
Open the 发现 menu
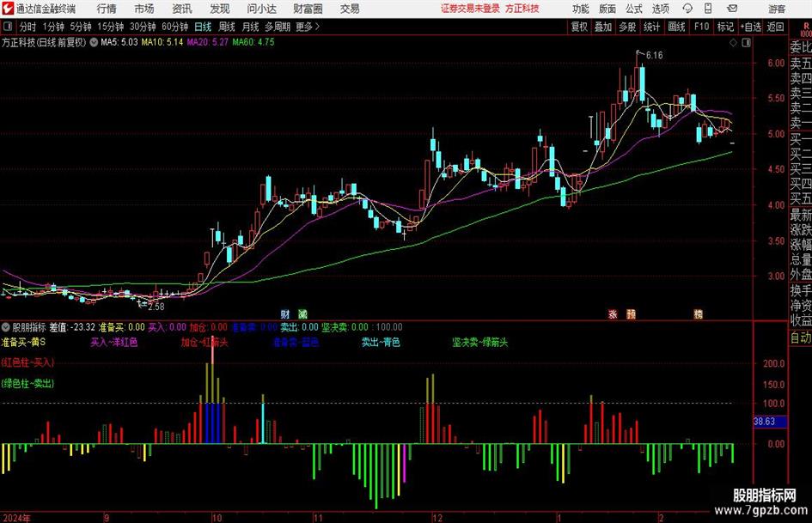click(220, 9)
